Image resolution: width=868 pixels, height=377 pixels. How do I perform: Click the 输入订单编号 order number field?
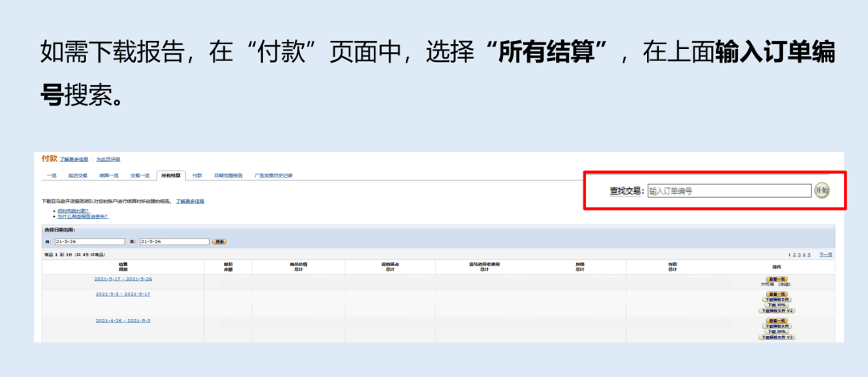coord(729,191)
